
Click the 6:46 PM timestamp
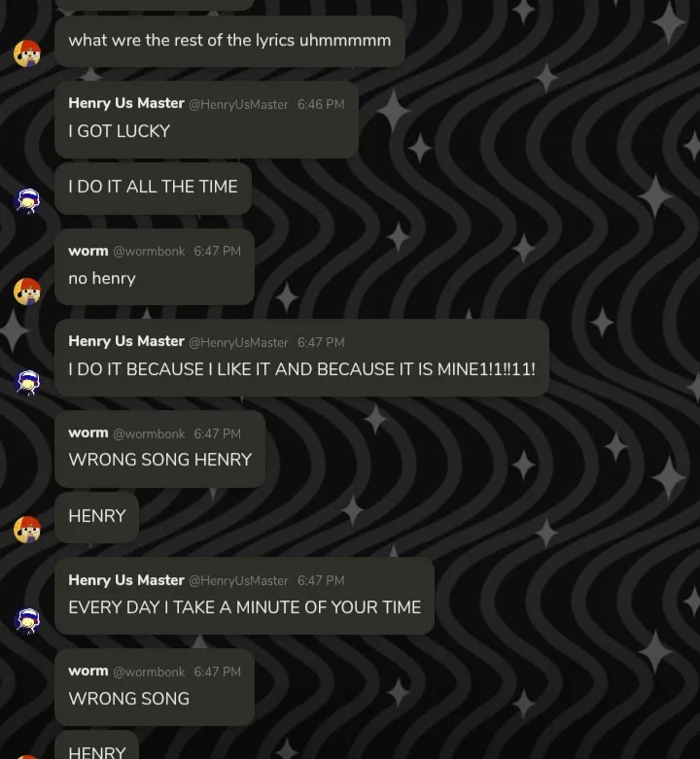coord(321,104)
